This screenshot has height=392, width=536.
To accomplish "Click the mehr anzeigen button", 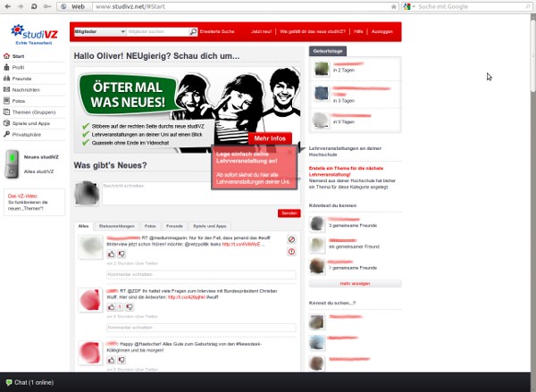I will pos(355,284).
